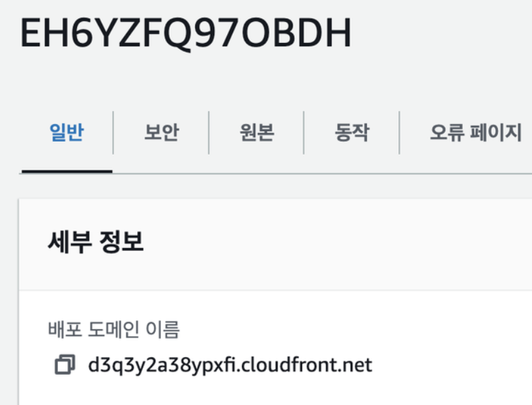Copy the distribution domain name via copy icon
The height and width of the screenshot is (405, 532).
pos(65,365)
